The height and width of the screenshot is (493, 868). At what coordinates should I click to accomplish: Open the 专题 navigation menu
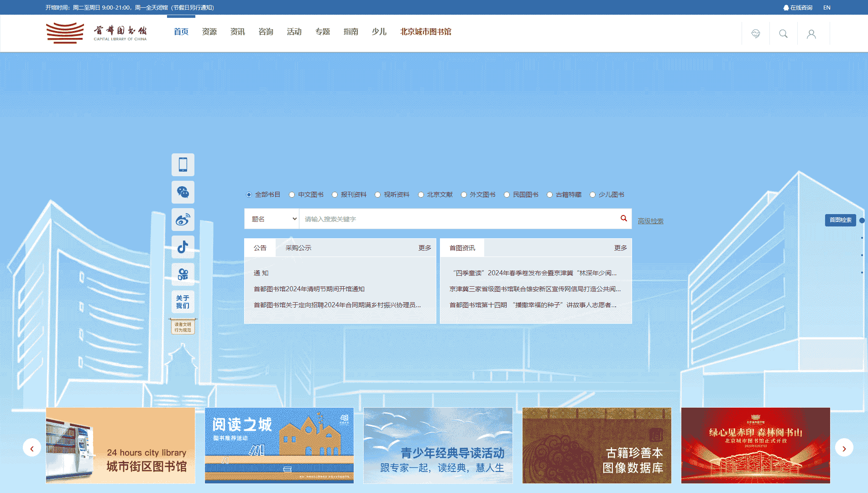click(323, 31)
